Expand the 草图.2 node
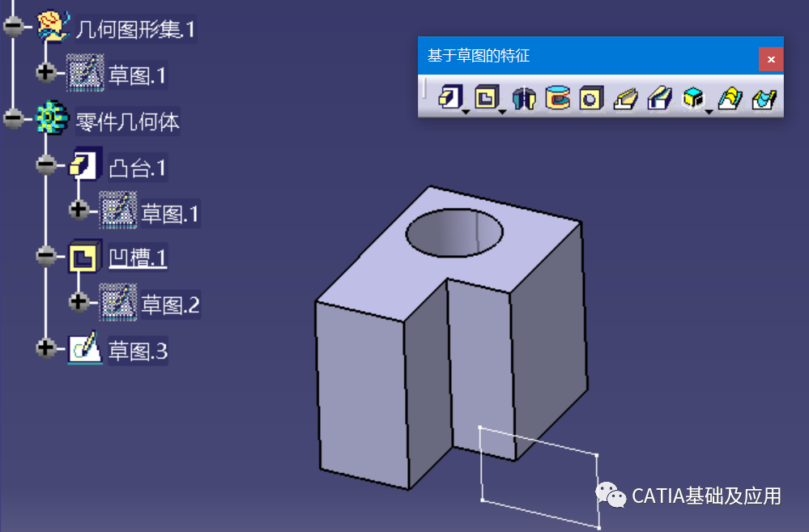 coord(79,301)
